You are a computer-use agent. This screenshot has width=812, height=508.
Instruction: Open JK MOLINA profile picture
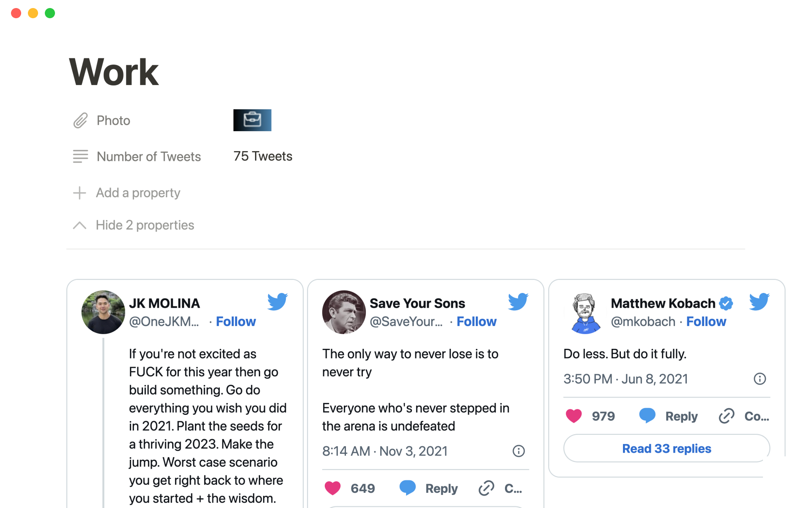pyautogui.click(x=103, y=312)
